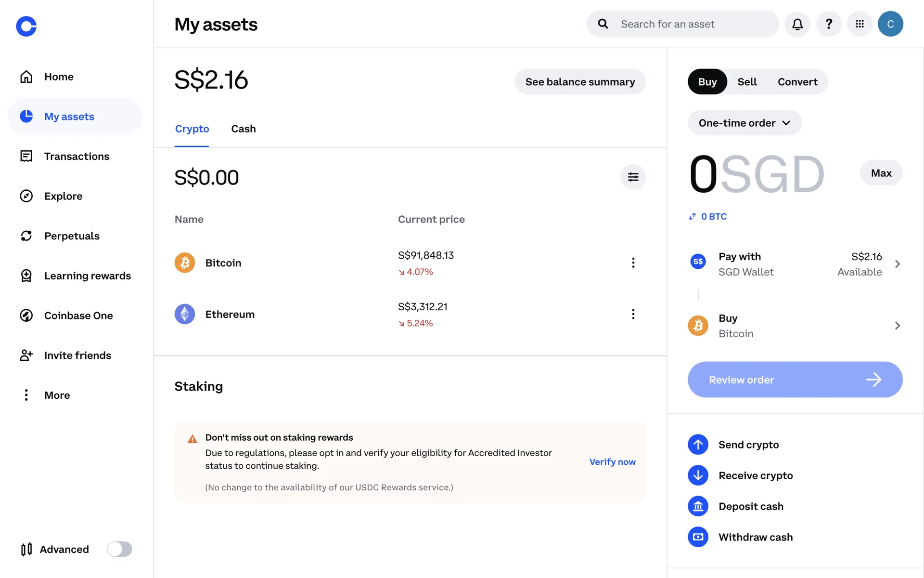The height and width of the screenshot is (578, 924).
Task: Open the apps grid icon
Action: (x=860, y=24)
